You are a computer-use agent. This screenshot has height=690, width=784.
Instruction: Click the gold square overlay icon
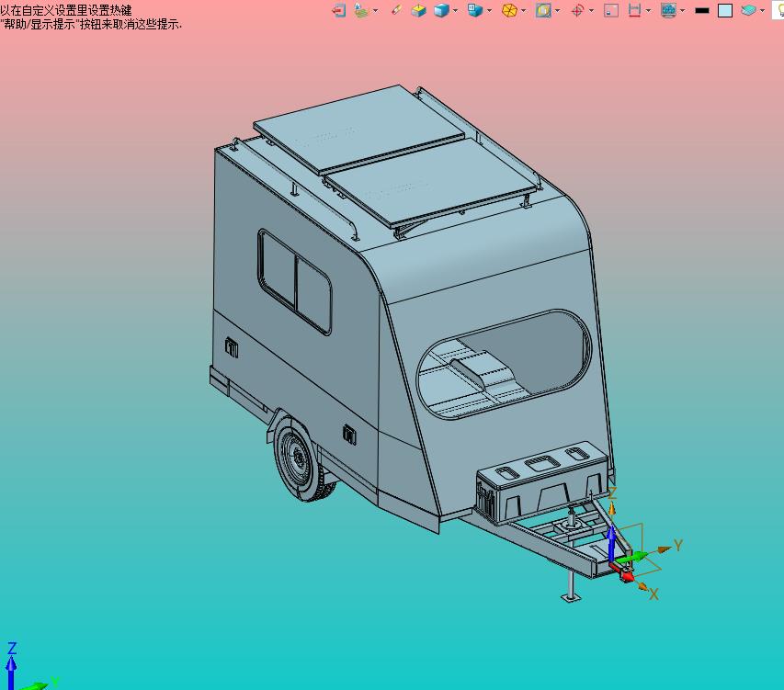point(543,10)
